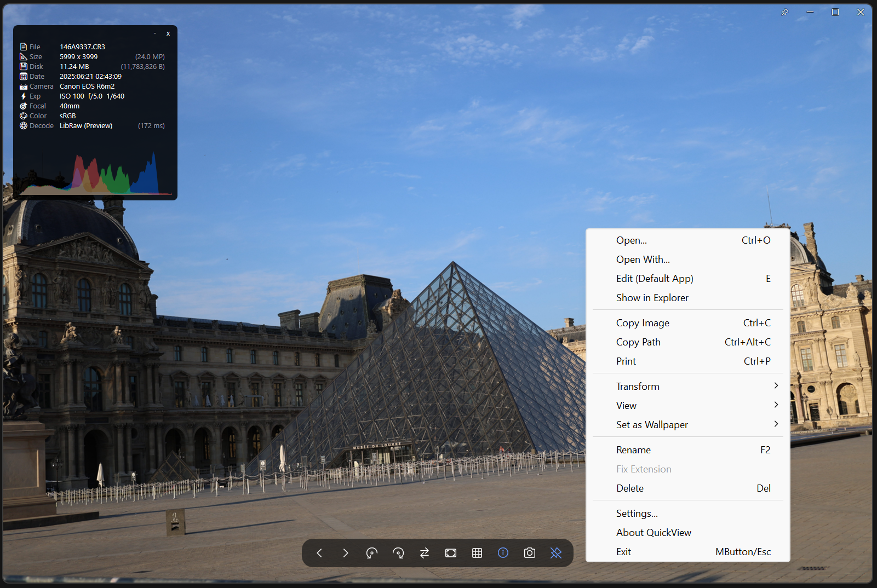Screen dimensions: 877x588
Task: Close the info panel with its x button
Action: 168,33
